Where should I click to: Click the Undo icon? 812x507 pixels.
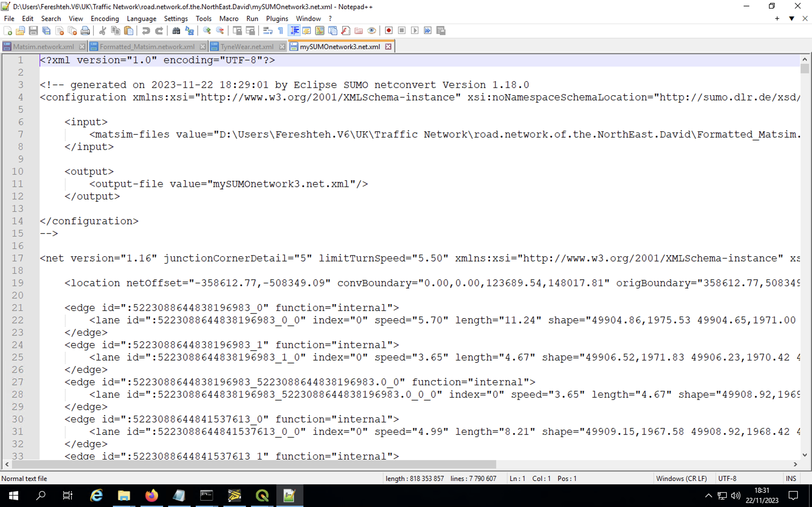(x=146, y=30)
